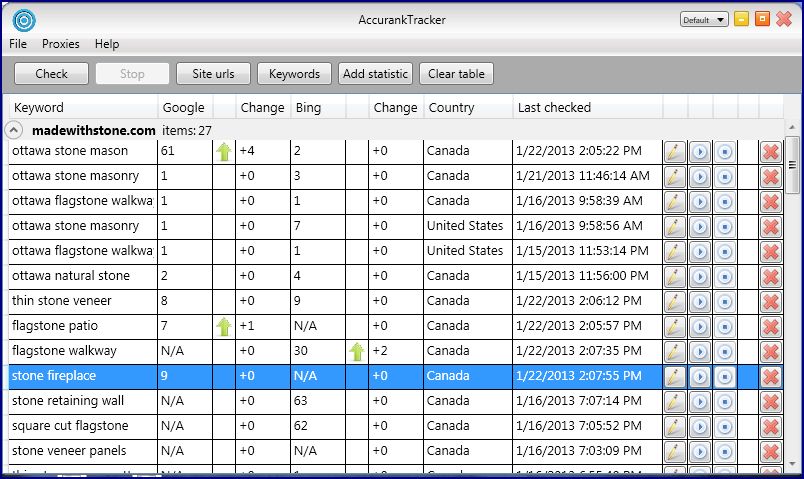
Task: Click '1/21/2013 11:46:14 AM' timestamp cell
Action: click(x=587, y=177)
